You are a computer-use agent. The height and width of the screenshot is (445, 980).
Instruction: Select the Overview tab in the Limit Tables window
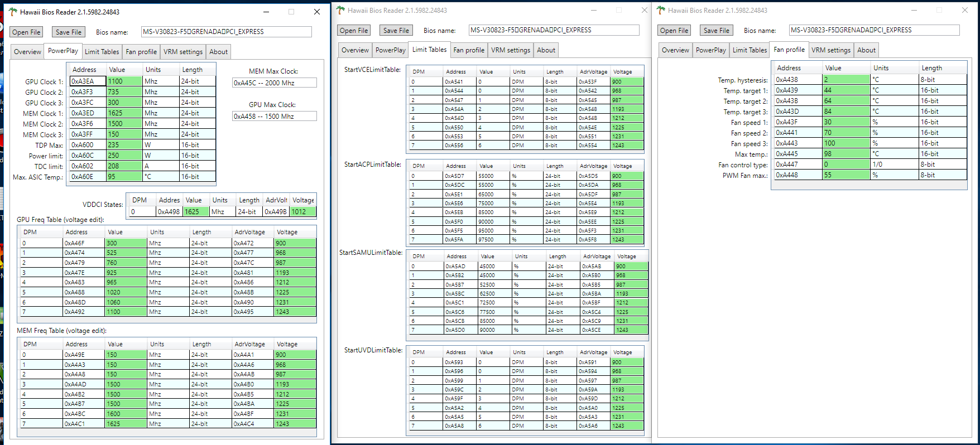pyautogui.click(x=355, y=50)
